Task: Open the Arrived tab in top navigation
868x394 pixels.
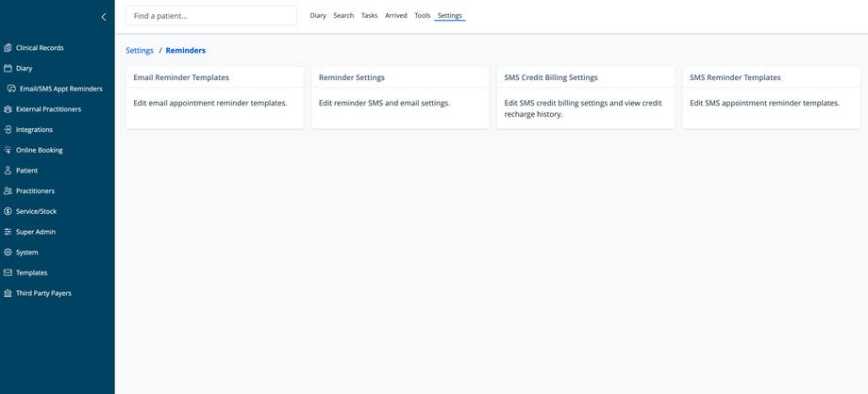Action: point(396,16)
